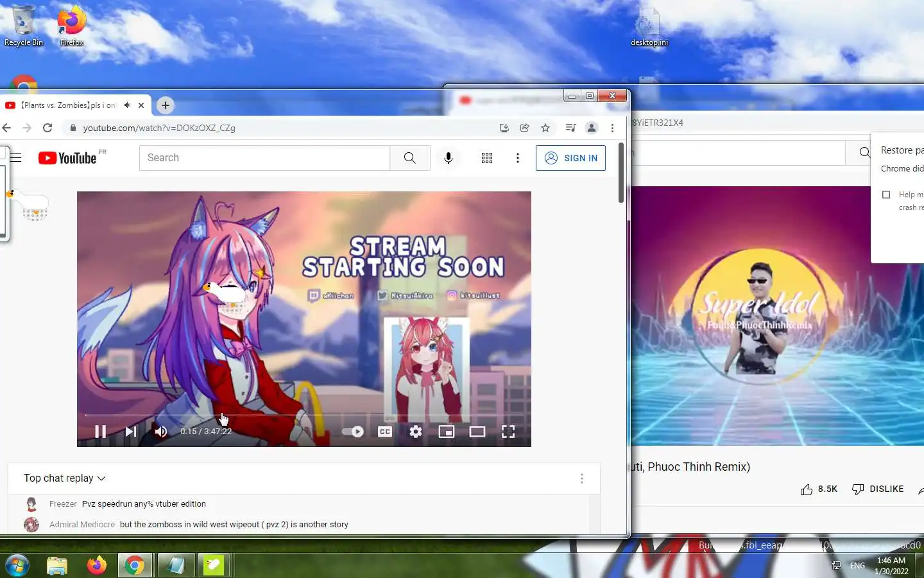Check the Help checkbox in restore popup

[x=886, y=195]
